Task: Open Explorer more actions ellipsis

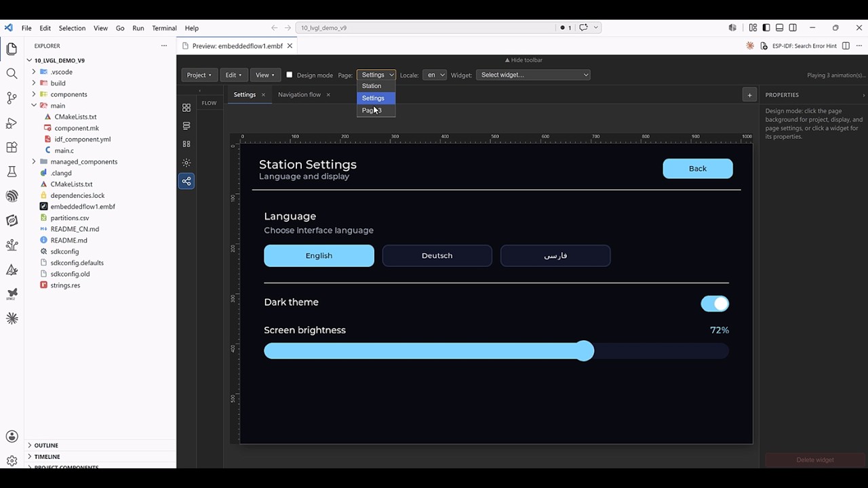Action: pos(163,46)
